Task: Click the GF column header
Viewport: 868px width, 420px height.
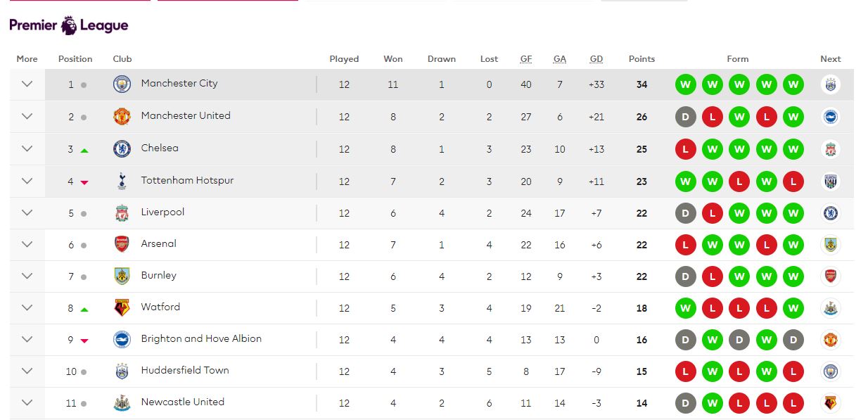Action: (526, 59)
